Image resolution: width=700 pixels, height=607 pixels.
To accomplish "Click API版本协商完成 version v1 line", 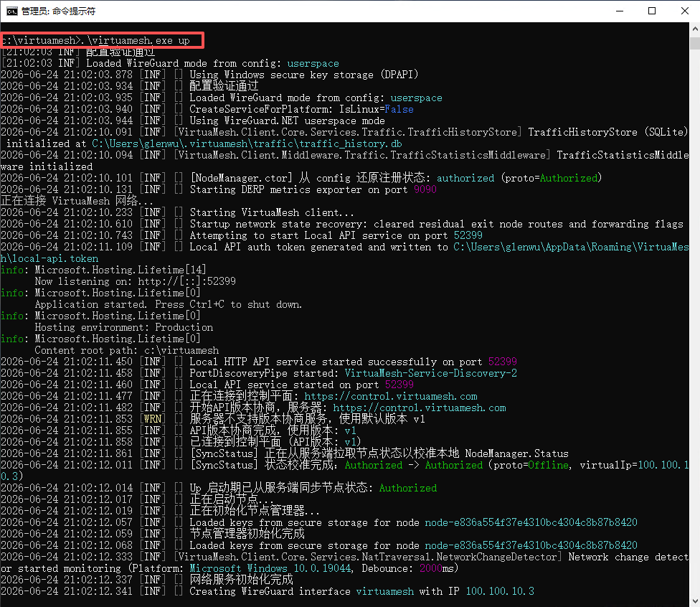I will coord(273,430).
